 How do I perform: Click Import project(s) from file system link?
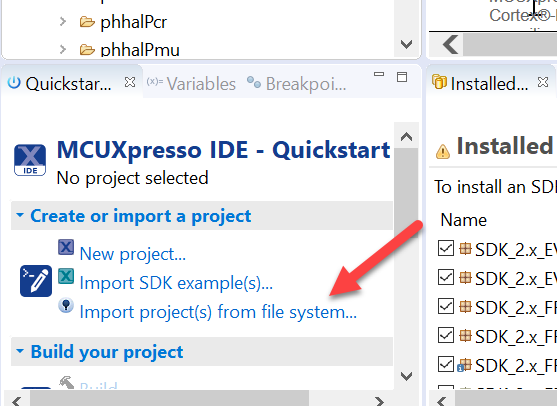click(x=218, y=312)
